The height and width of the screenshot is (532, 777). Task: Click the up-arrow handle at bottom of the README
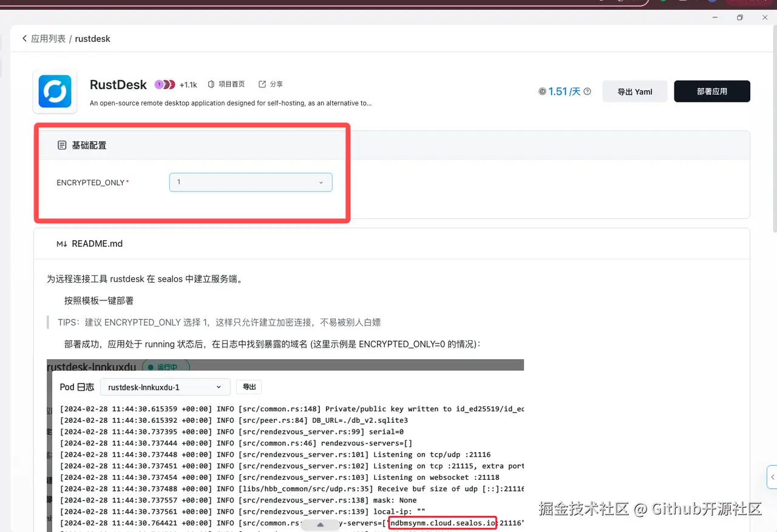pos(321,525)
